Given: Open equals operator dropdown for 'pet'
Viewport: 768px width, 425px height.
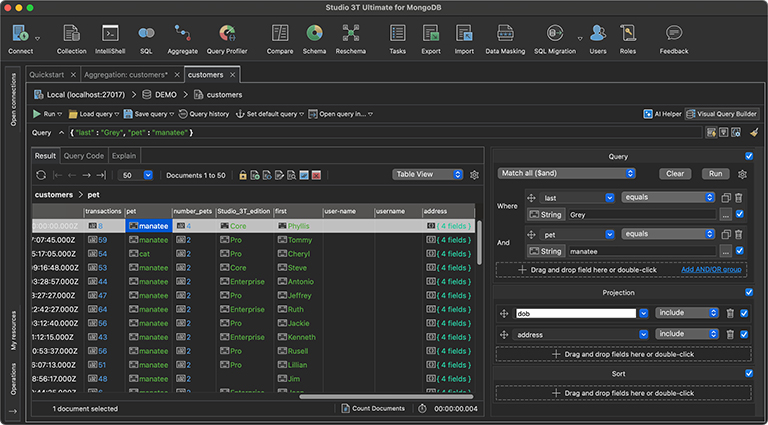Looking at the screenshot, I should [x=668, y=234].
